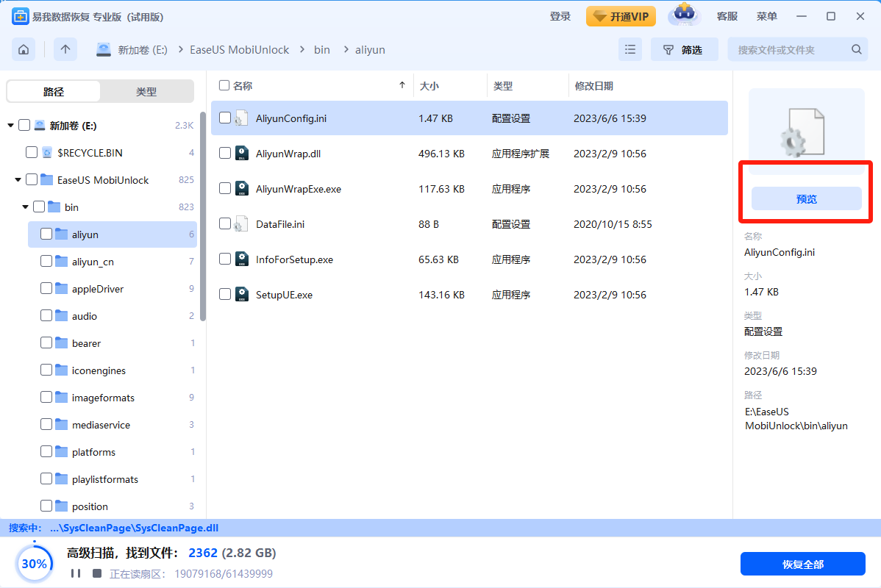Sort by name ascending arrow

click(402, 85)
